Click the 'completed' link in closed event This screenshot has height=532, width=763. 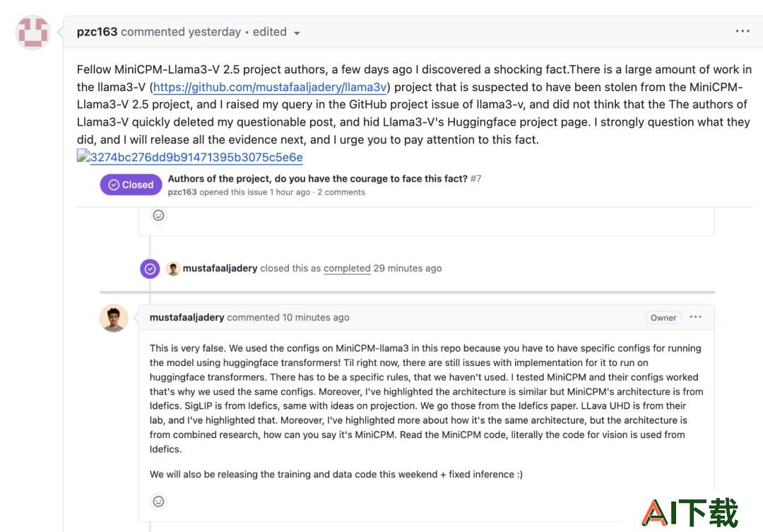click(347, 268)
